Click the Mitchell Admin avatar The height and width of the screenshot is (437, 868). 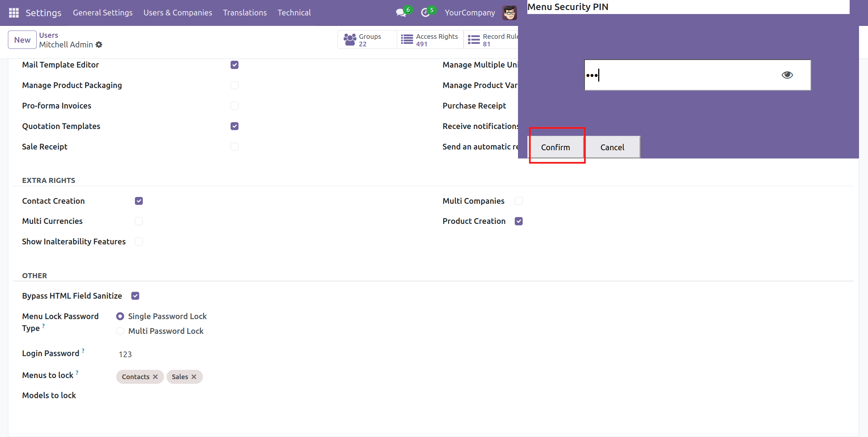point(509,13)
